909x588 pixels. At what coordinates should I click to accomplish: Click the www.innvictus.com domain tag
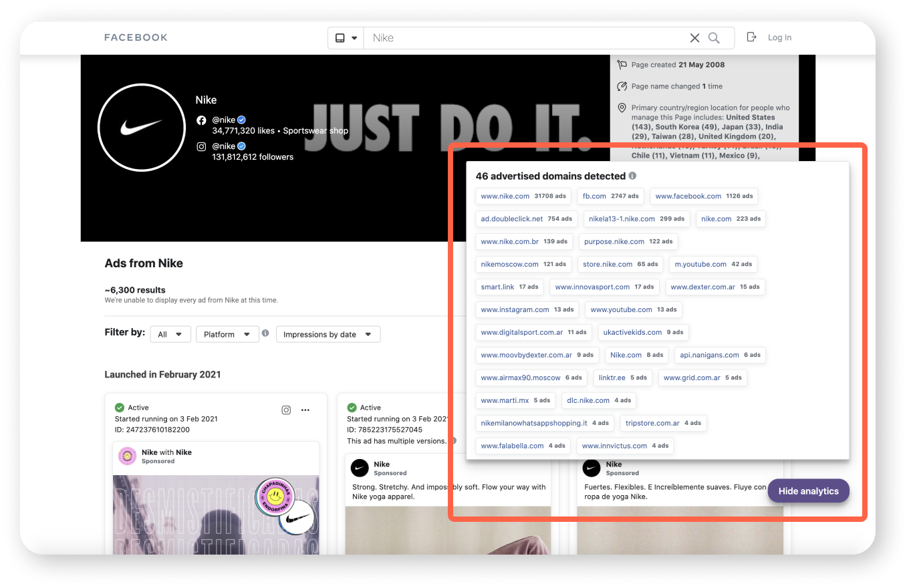coord(625,446)
